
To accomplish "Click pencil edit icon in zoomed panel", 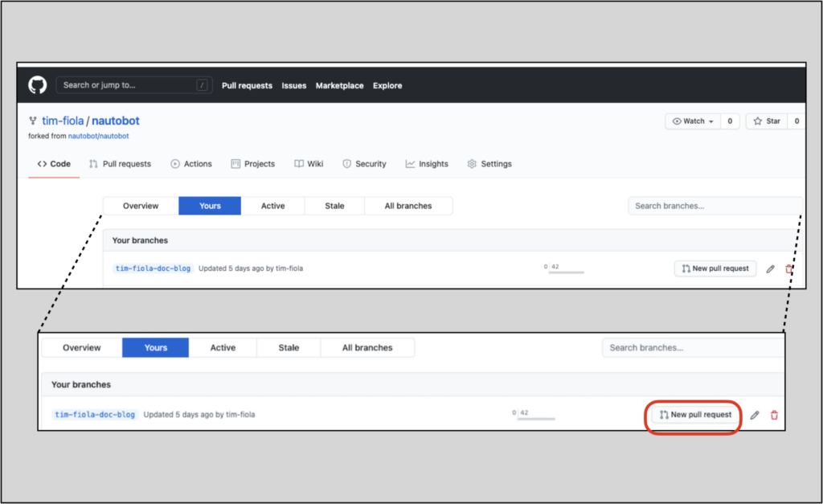I will [755, 416].
